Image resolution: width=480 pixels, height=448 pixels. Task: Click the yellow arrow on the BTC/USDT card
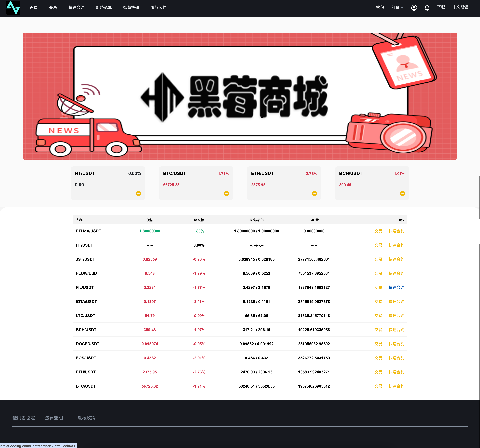(227, 193)
